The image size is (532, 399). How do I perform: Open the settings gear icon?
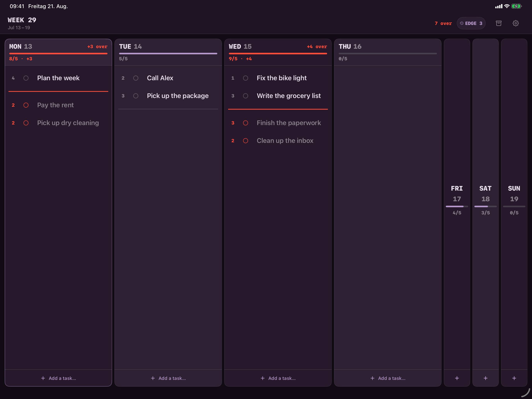coord(516,23)
